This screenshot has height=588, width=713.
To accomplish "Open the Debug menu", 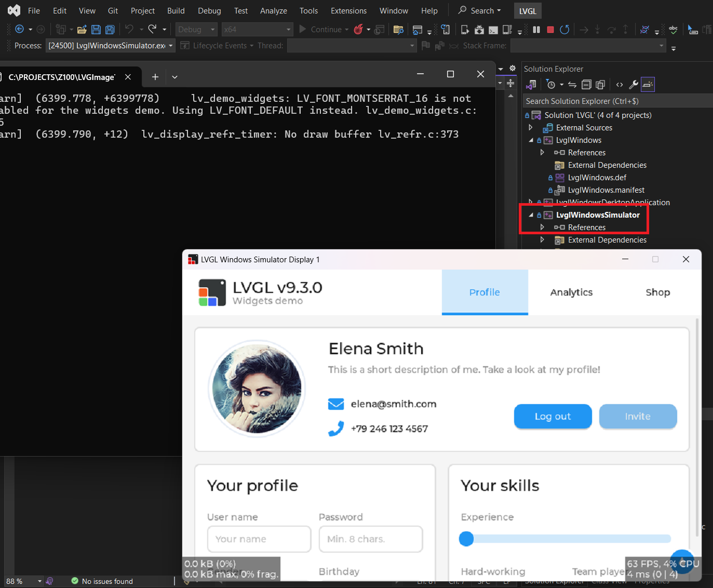I will (209, 10).
